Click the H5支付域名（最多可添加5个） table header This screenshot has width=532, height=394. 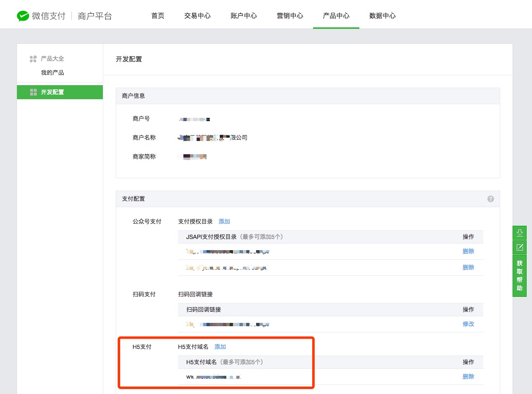[x=225, y=362]
